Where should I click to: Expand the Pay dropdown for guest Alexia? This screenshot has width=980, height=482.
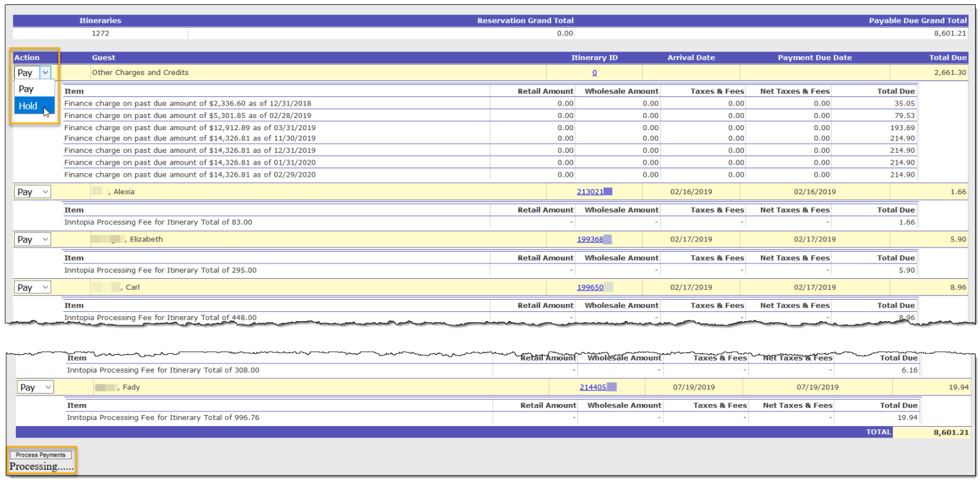[33, 192]
